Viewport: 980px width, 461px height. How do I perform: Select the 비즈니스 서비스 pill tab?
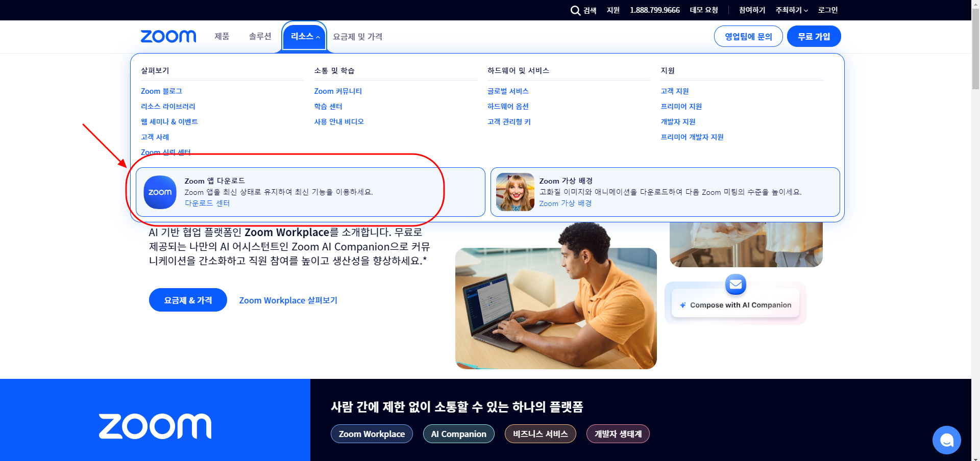tap(540, 434)
